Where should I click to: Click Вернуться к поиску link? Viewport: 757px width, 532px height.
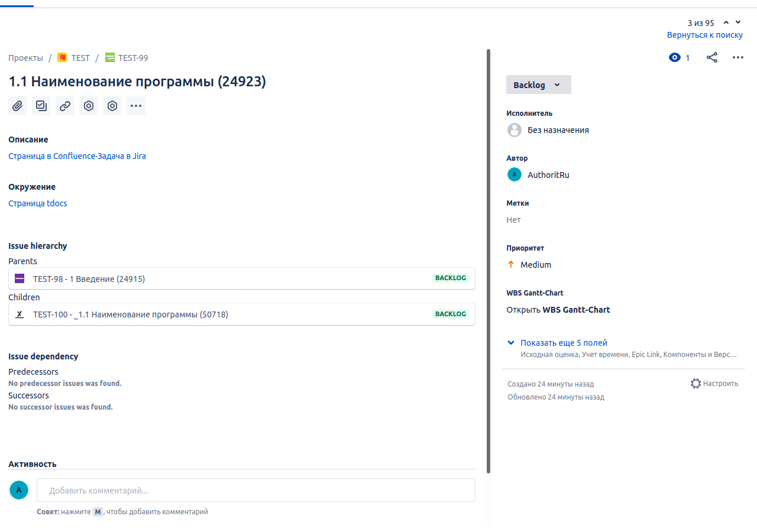705,35
